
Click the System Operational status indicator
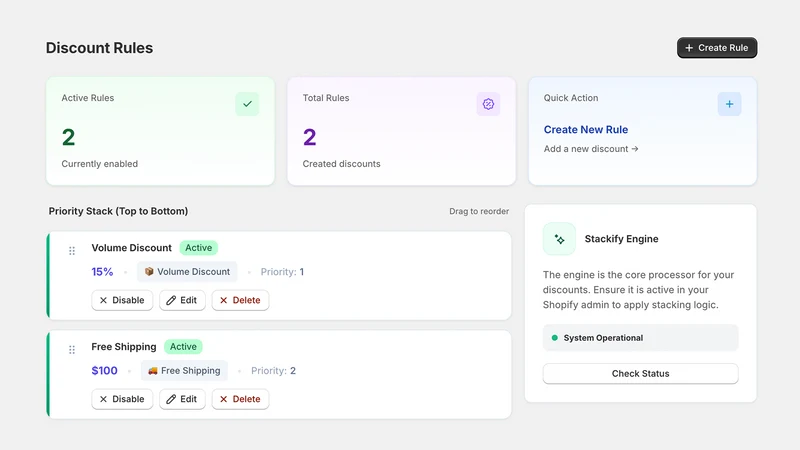tap(640, 338)
